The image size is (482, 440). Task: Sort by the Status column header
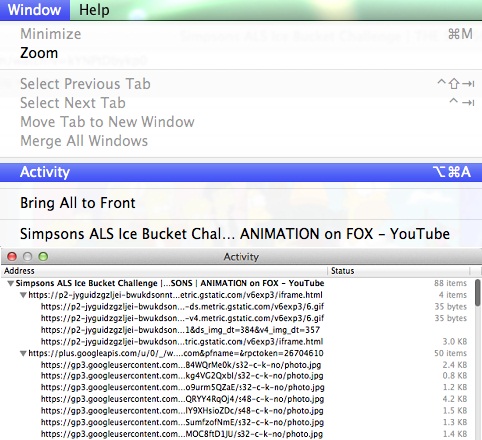[399, 271]
